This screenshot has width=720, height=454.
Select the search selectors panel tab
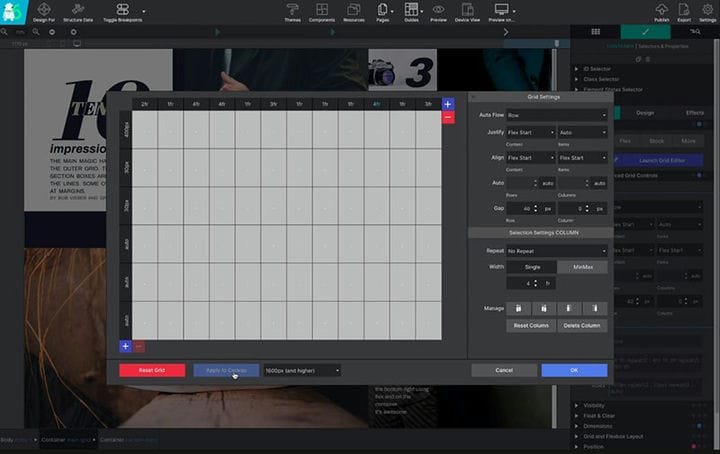point(695,32)
